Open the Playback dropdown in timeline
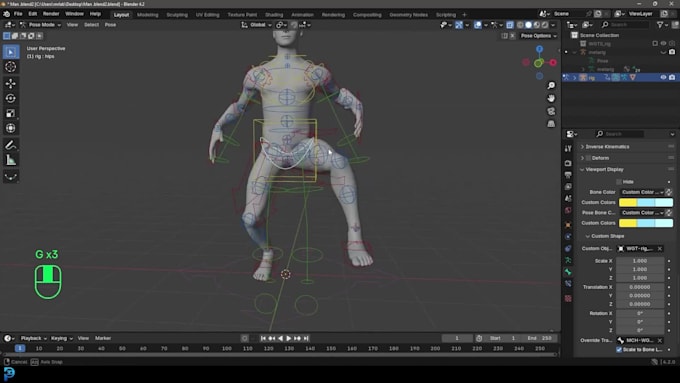The width and height of the screenshot is (680, 383). point(34,338)
